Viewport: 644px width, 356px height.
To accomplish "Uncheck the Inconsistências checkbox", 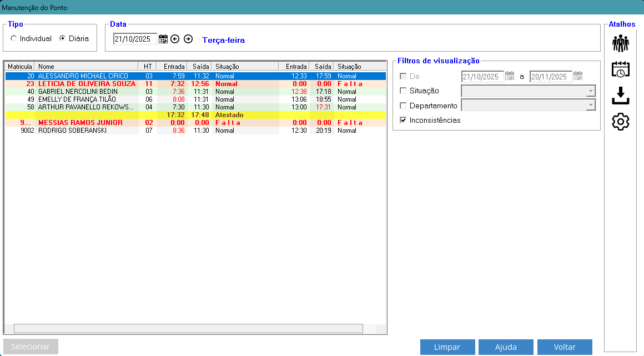I will tap(403, 120).
